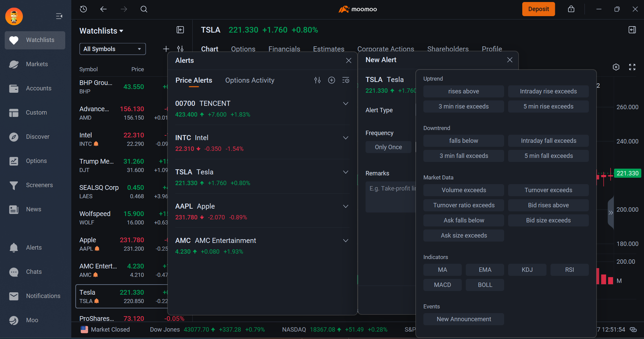Viewport: 644px width, 339px height.
Task: Select 'rises above' alert type
Action: click(463, 91)
